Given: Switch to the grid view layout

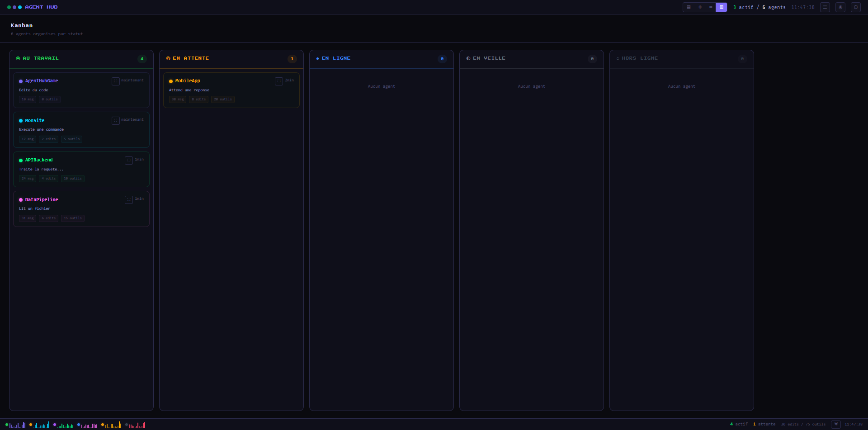Looking at the screenshot, I should click(x=689, y=7).
